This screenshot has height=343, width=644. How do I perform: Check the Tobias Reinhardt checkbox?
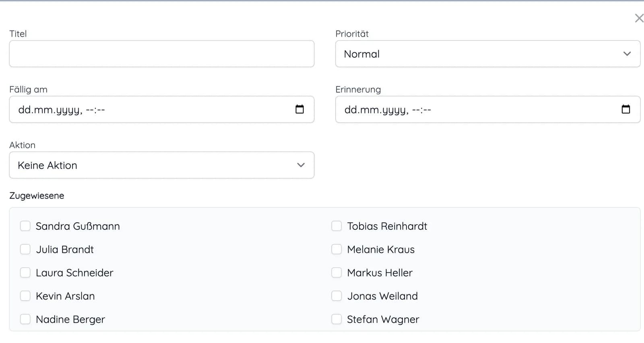pyautogui.click(x=336, y=226)
